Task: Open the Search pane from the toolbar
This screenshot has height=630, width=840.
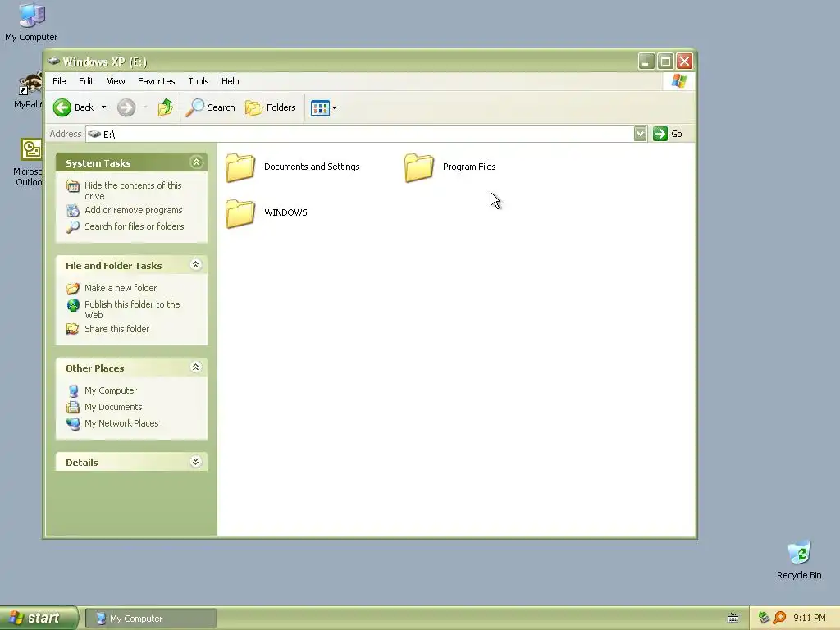Action: (x=211, y=107)
